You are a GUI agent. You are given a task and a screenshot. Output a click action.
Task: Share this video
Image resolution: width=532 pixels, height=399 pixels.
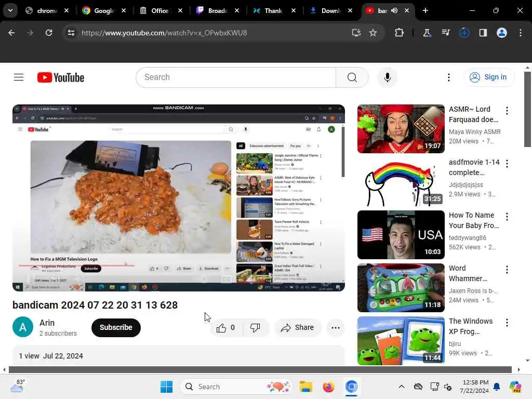(x=298, y=327)
